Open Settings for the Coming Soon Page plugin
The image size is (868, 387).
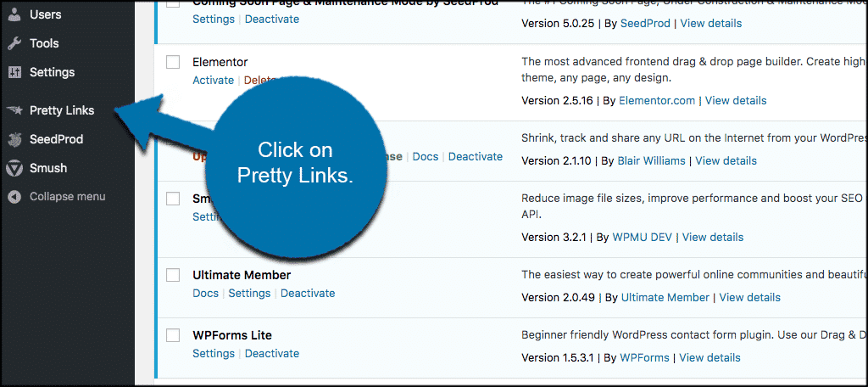214,19
